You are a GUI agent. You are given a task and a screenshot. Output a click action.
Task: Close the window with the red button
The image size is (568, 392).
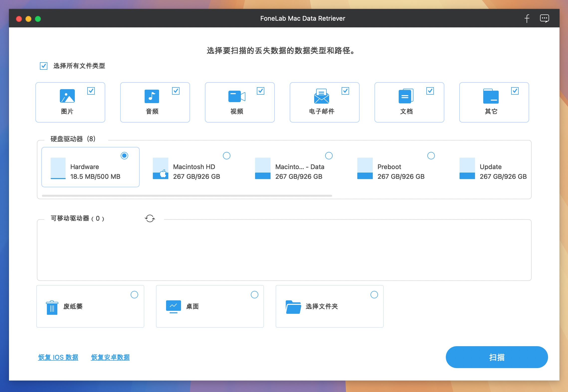click(x=19, y=19)
